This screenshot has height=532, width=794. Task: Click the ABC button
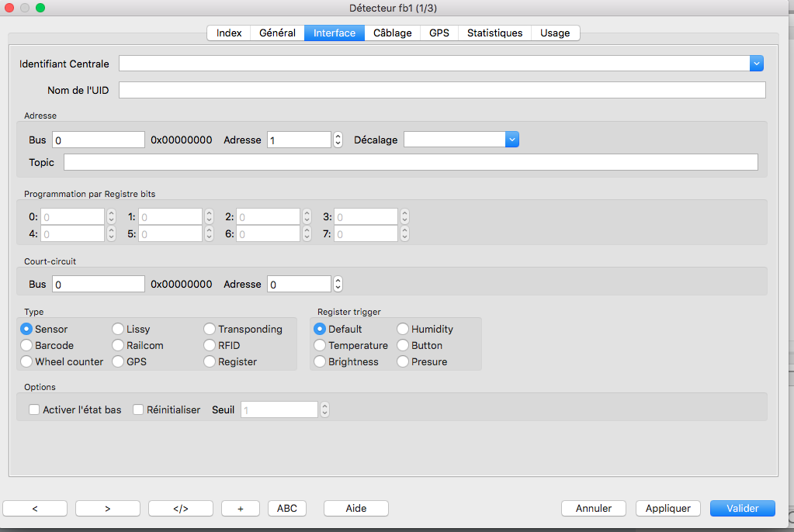[x=287, y=508]
